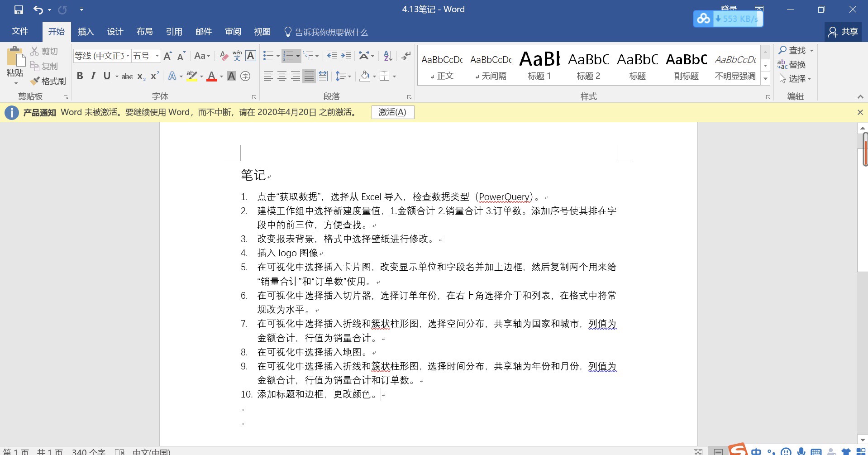Screen dimensions: 868x455
Task: Sort the paragraphs A to Z
Action: [388, 56]
